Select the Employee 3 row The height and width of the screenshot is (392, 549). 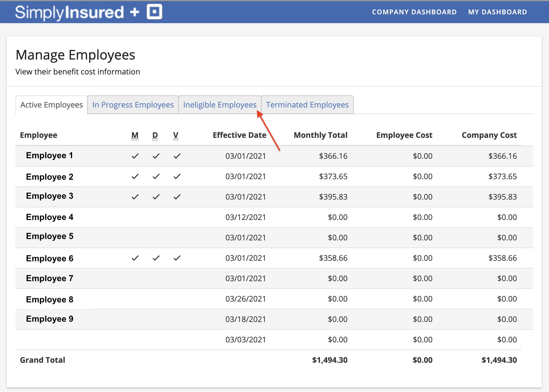(x=50, y=196)
